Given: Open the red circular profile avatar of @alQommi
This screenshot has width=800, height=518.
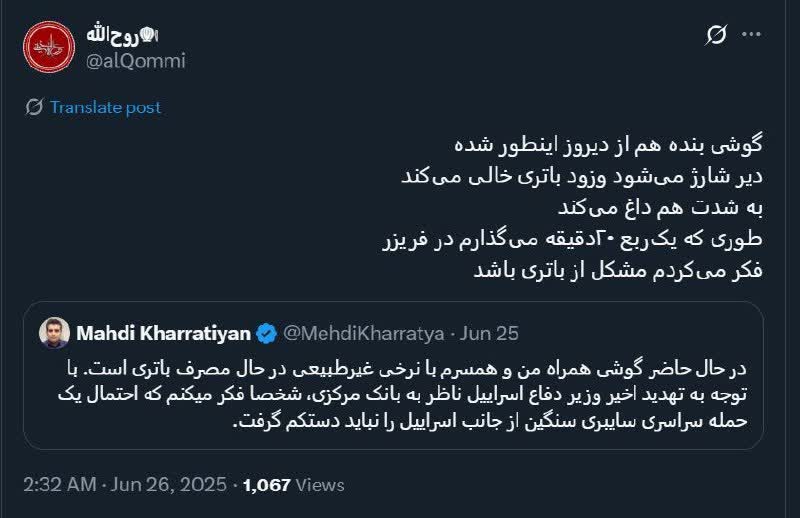Looking at the screenshot, I should [x=49, y=47].
